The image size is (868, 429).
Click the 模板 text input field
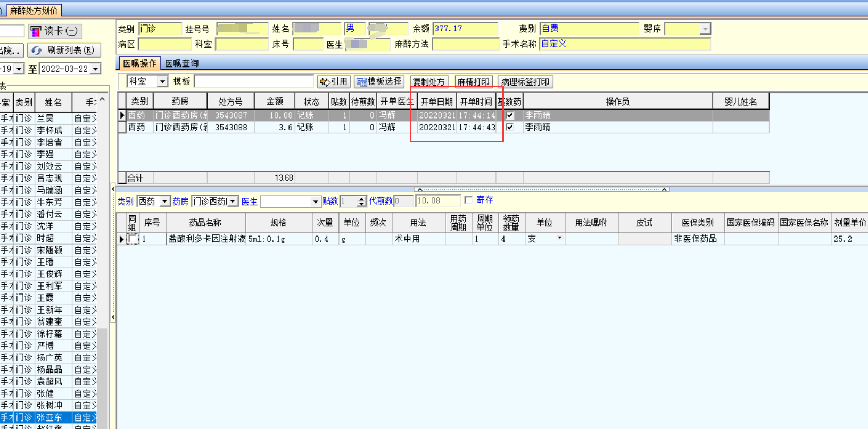tap(254, 81)
